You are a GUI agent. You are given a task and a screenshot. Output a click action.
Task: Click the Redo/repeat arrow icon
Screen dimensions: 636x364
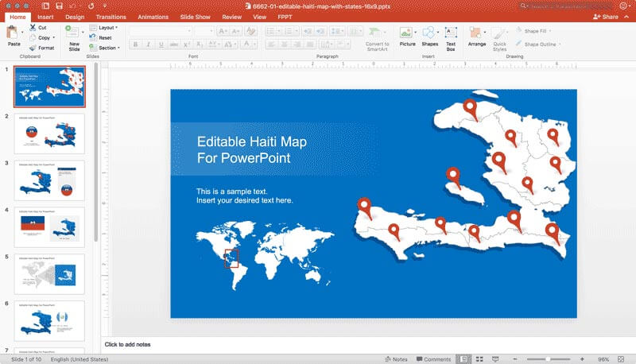[91, 6]
